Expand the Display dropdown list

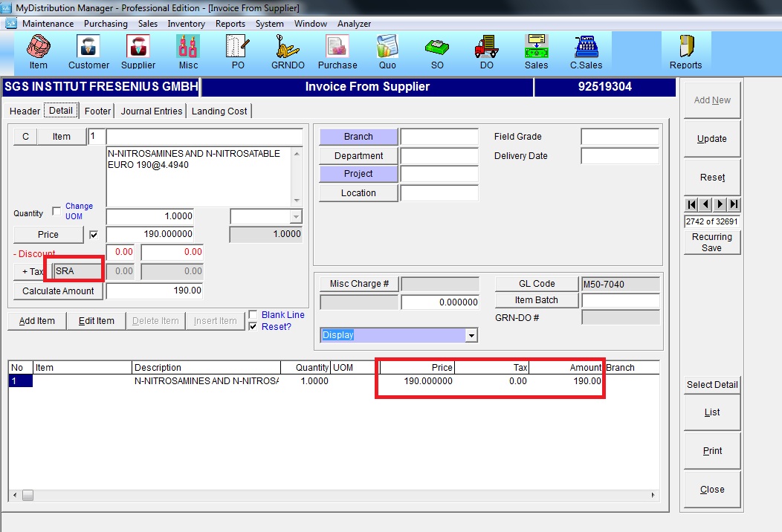tap(471, 336)
